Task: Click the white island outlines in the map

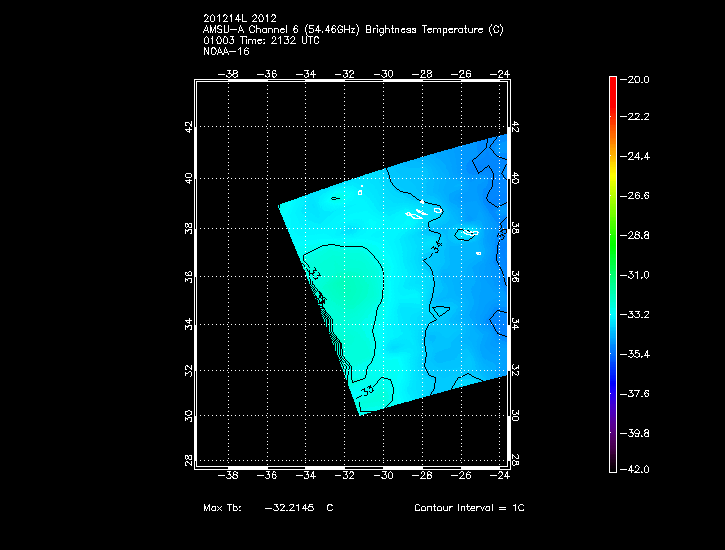Action: pos(418,212)
